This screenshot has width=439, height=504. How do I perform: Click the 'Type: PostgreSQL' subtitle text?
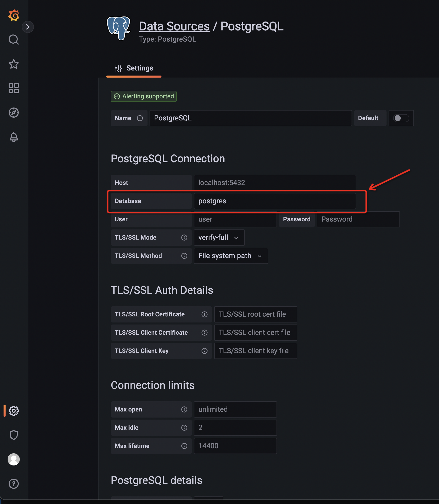point(168,39)
